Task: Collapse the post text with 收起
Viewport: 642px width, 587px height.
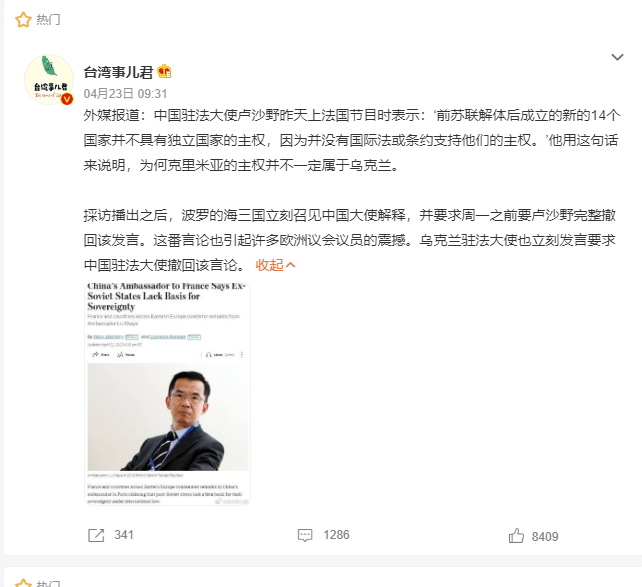Action: (x=275, y=265)
